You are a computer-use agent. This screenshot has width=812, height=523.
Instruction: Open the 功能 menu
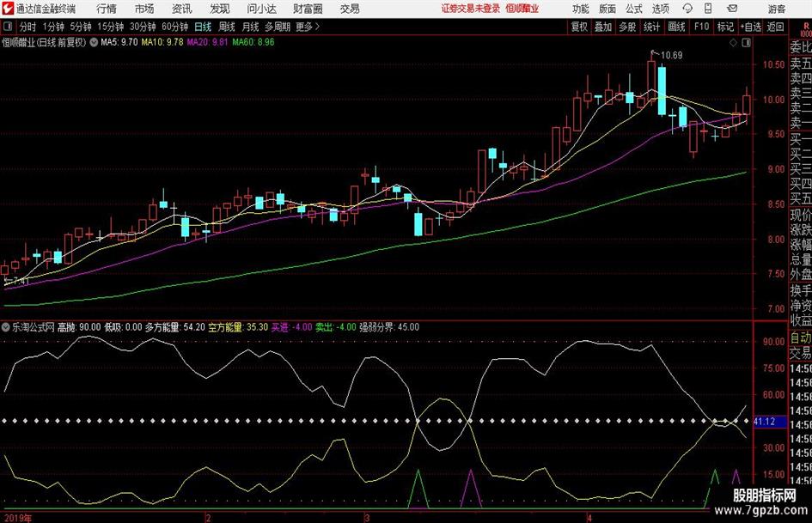pyautogui.click(x=581, y=9)
